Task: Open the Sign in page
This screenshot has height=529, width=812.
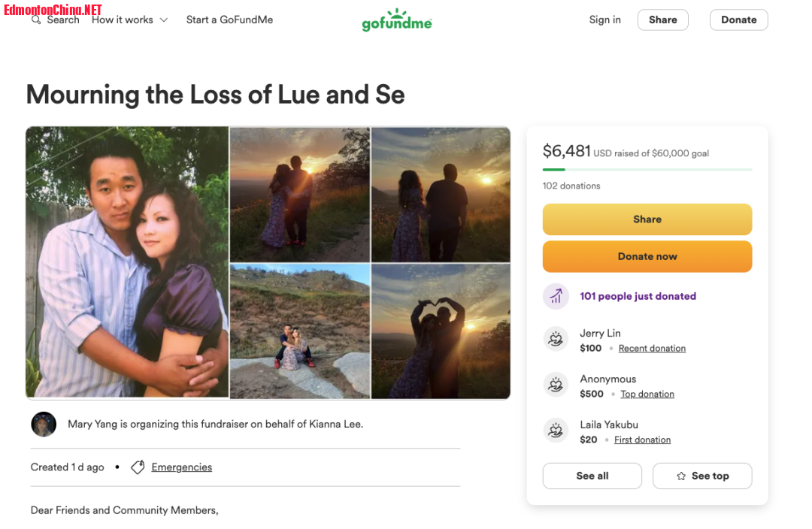Action: pos(604,20)
